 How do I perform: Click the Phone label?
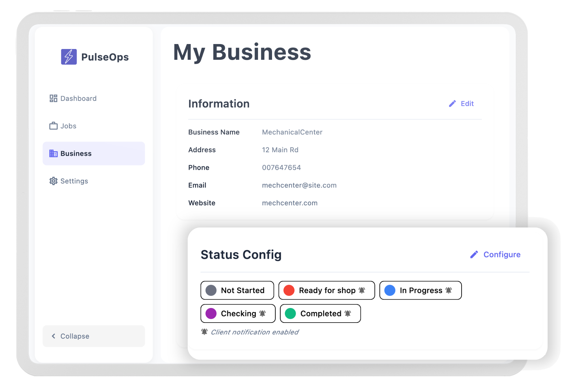coord(199,167)
